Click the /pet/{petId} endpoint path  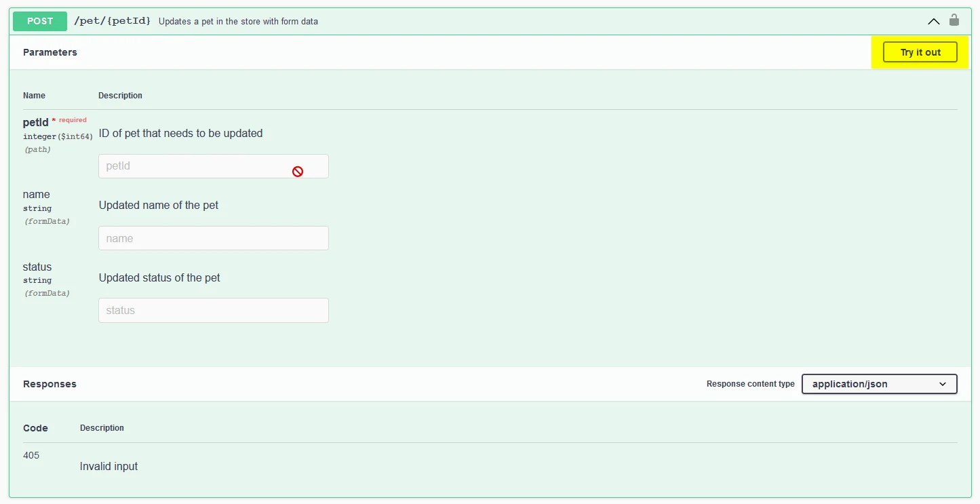(x=113, y=21)
